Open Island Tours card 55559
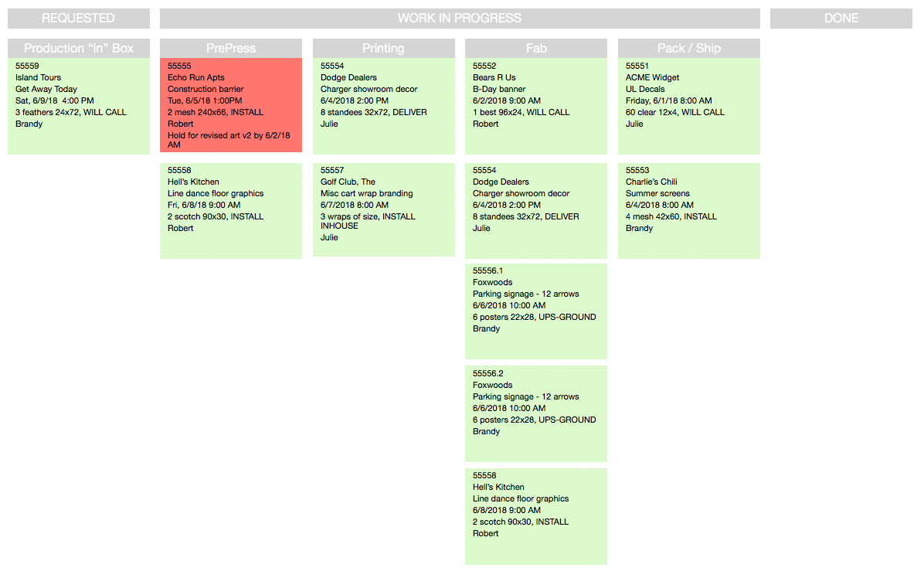 coord(78,106)
